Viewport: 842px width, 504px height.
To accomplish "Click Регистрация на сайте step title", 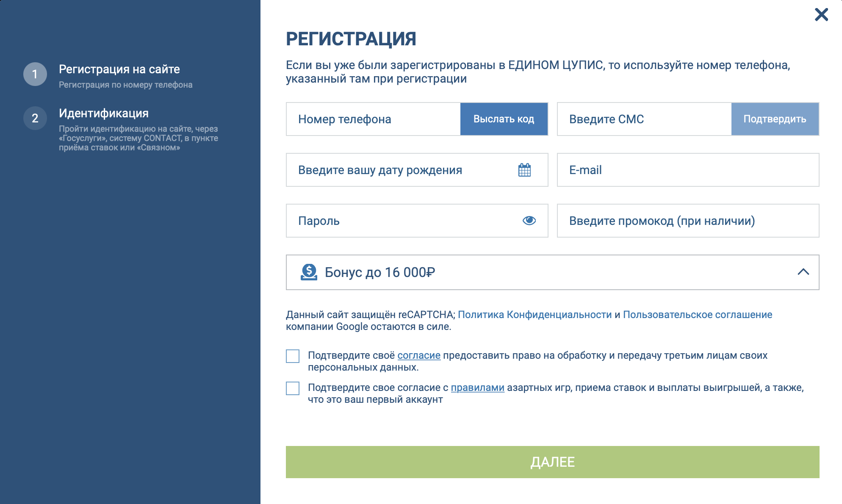I will tap(119, 69).
